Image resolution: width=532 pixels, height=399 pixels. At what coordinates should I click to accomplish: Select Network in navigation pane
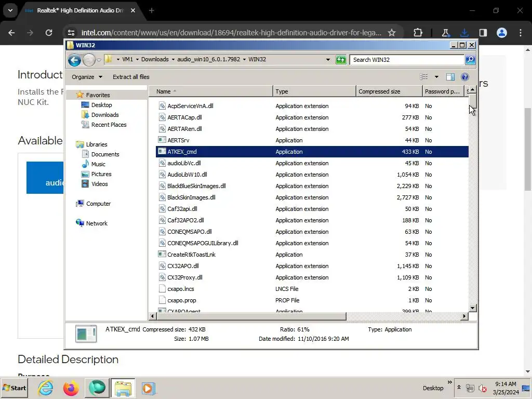tap(96, 223)
